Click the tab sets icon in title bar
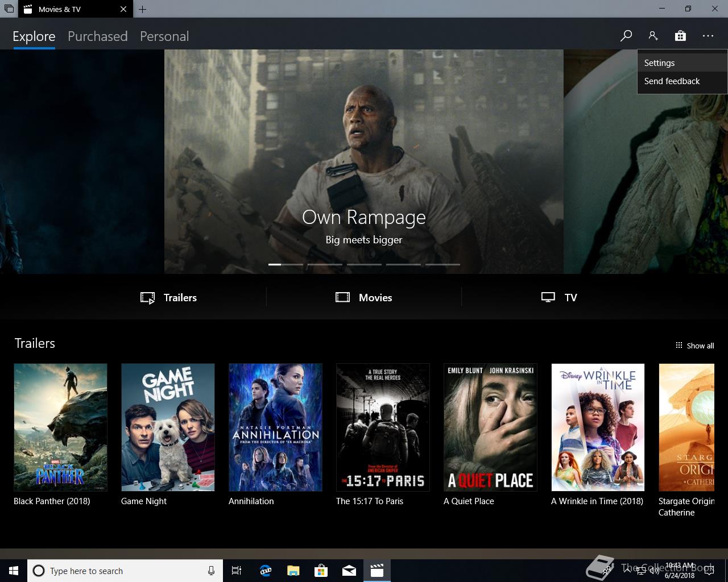This screenshot has height=582, width=728. click(9, 9)
